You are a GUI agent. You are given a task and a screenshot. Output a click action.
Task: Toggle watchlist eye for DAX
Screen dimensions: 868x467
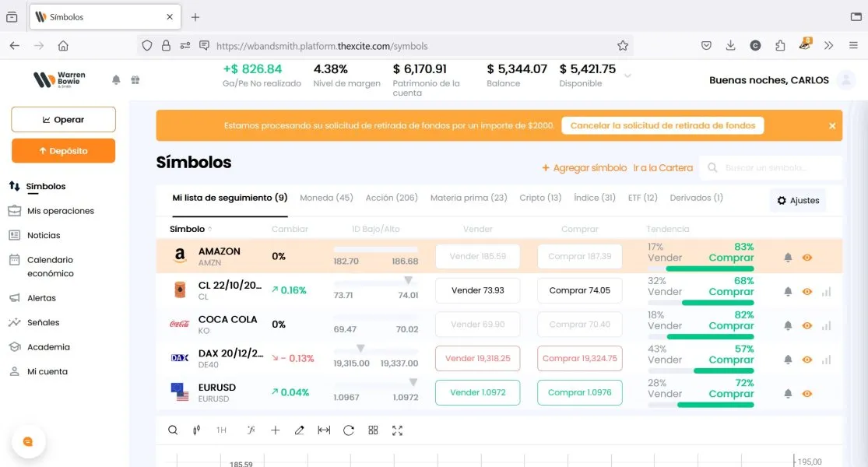pos(807,360)
